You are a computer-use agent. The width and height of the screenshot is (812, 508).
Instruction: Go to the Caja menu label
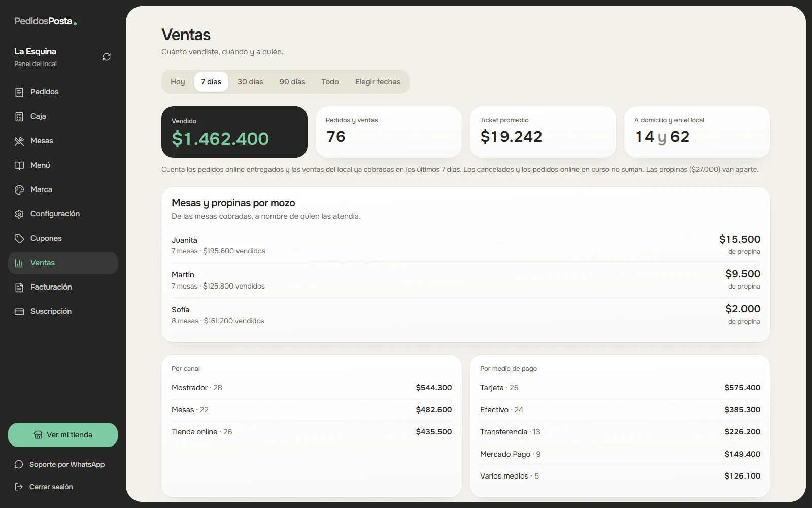[38, 116]
